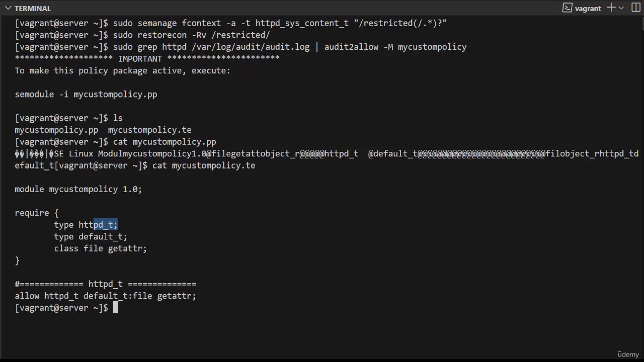Create a new terminal with plus icon

[x=611, y=8]
